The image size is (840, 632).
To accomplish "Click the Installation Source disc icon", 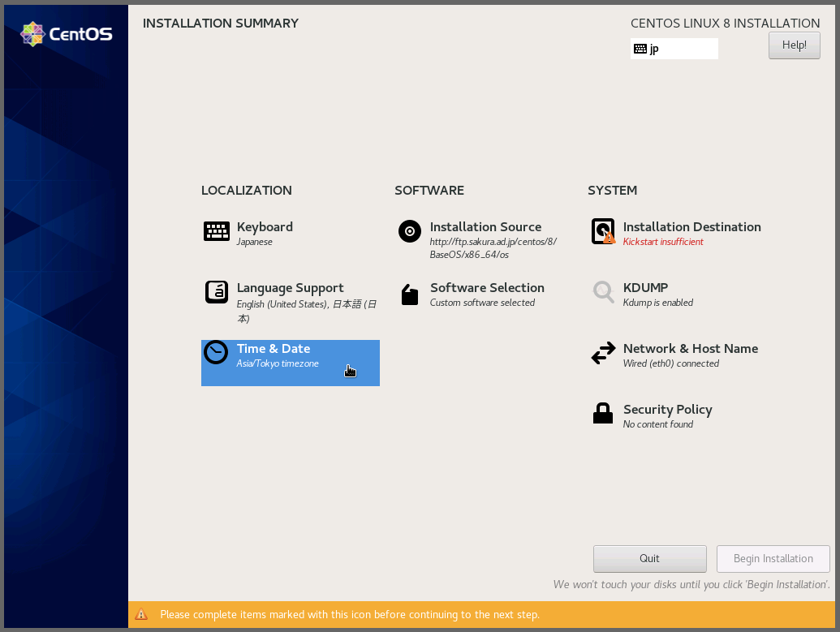I will [x=410, y=232].
